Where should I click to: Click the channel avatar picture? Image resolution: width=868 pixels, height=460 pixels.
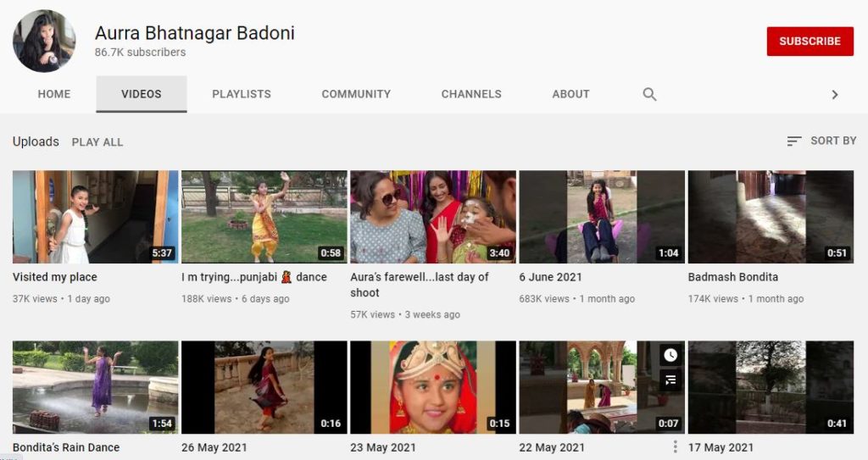coord(44,41)
